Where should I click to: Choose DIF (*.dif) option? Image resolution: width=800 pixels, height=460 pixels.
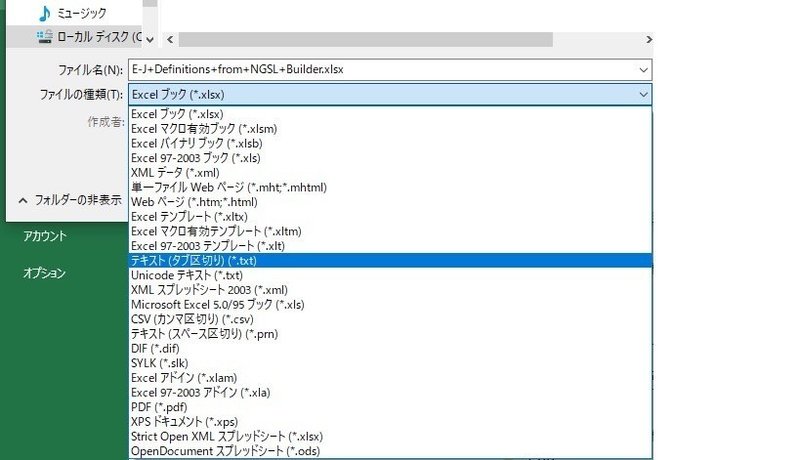click(x=390, y=349)
